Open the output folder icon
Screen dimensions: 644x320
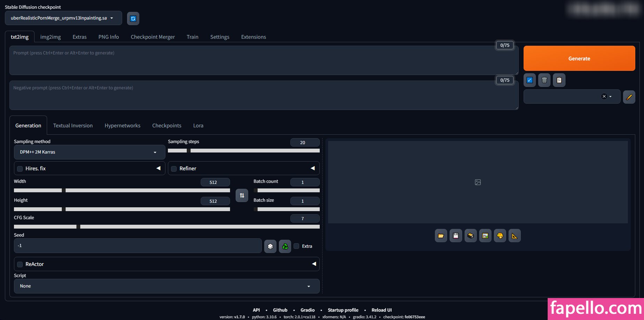[x=441, y=236]
